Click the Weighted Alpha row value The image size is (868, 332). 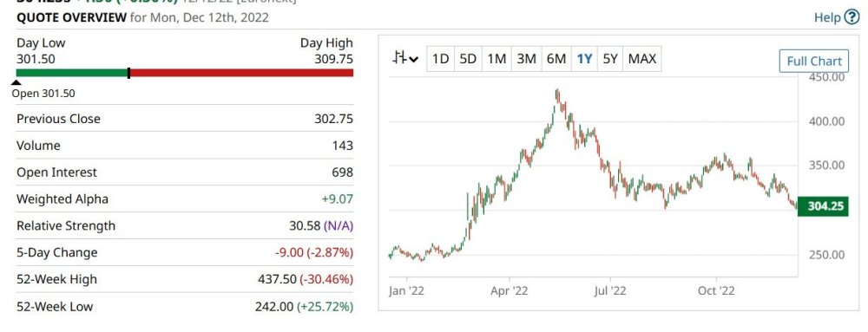tap(338, 199)
